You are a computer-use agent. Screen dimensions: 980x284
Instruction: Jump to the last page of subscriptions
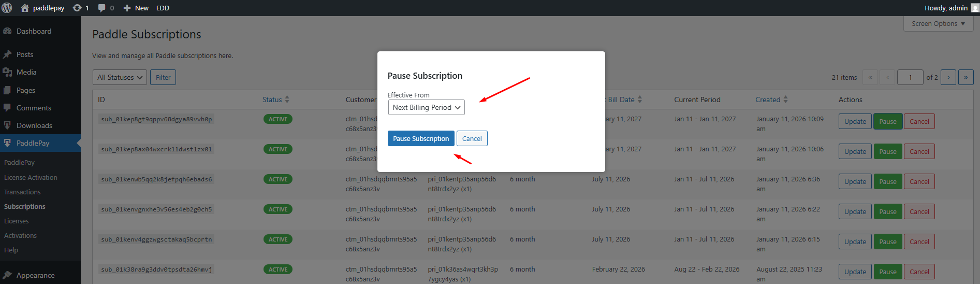[966, 77]
